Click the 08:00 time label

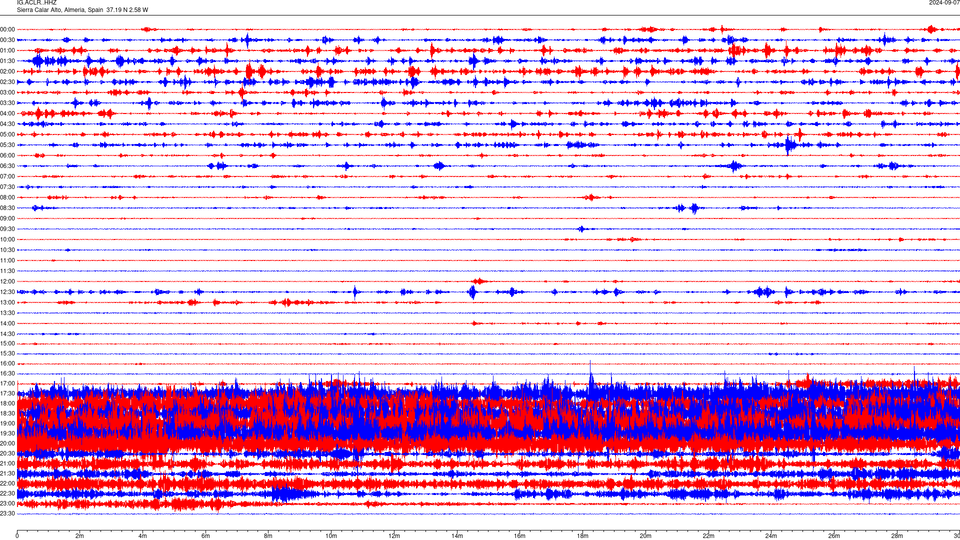point(7,197)
